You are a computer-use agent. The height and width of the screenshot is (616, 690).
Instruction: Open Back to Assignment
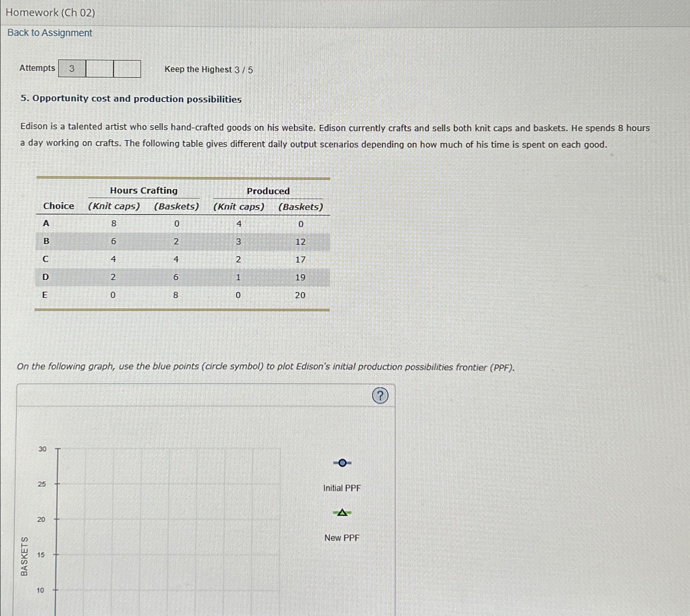coord(49,32)
